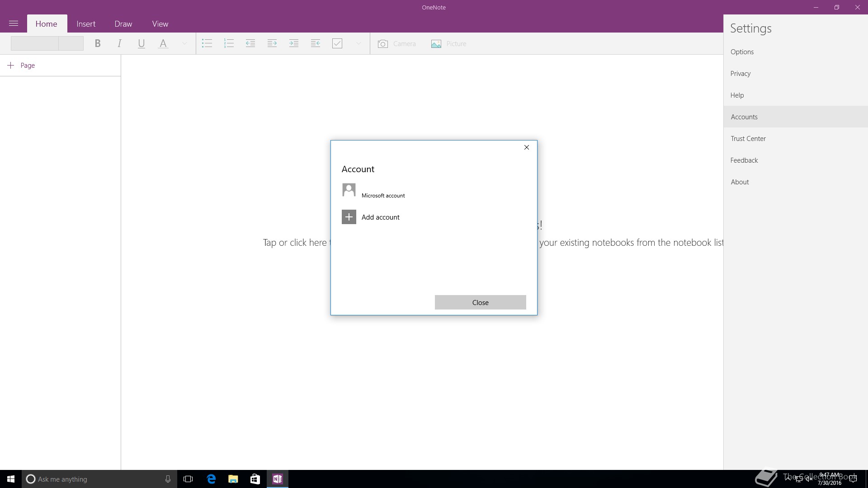Click the right-to-left paragraph direction icon
This screenshot has width=868, height=488.
316,43
